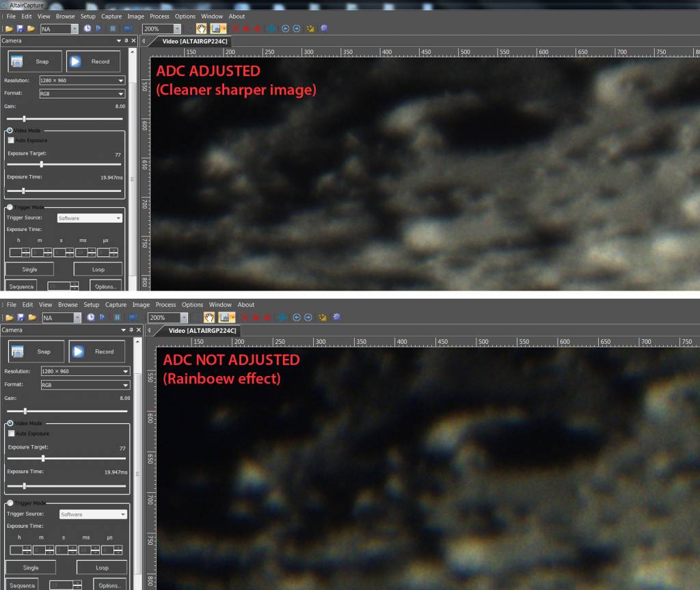
Task: Adjust the Gain slider
Action: tap(25, 118)
